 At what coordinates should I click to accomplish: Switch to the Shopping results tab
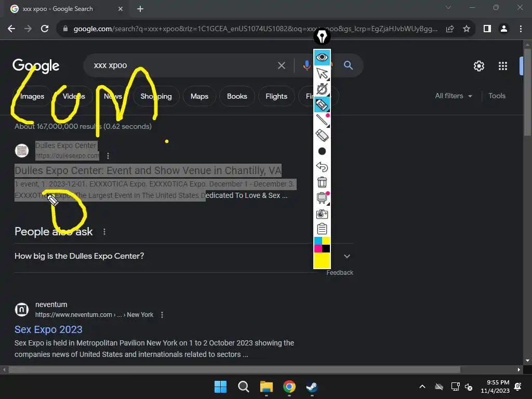[x=156, y=96]
